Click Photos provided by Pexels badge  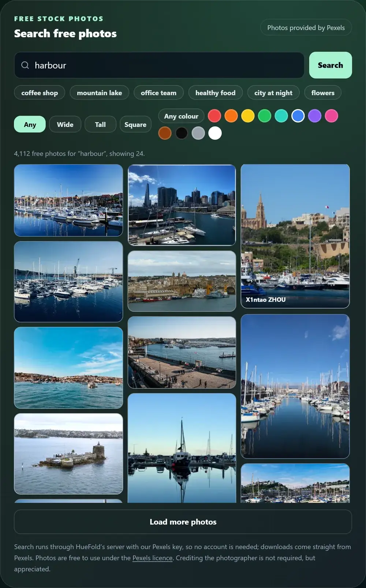coord(306,27)
